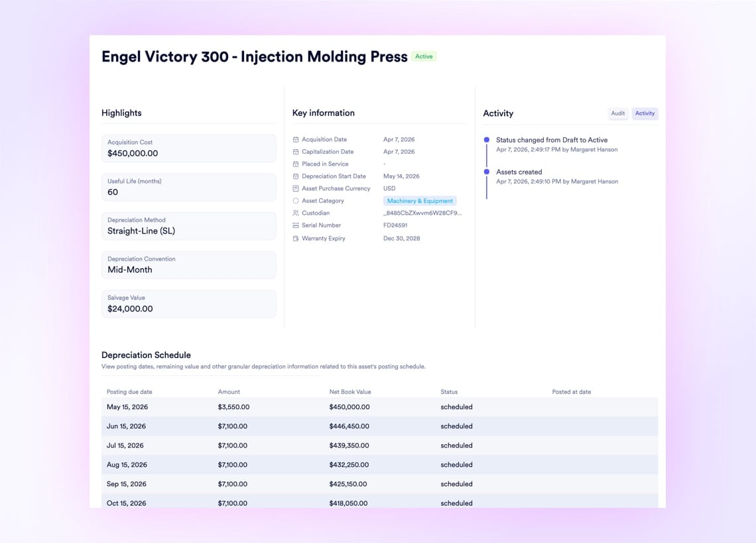The height and width of the screenshot is (543, 756).
Task: Click the $425,150.00 net book value cell
Action: point(348,484)
